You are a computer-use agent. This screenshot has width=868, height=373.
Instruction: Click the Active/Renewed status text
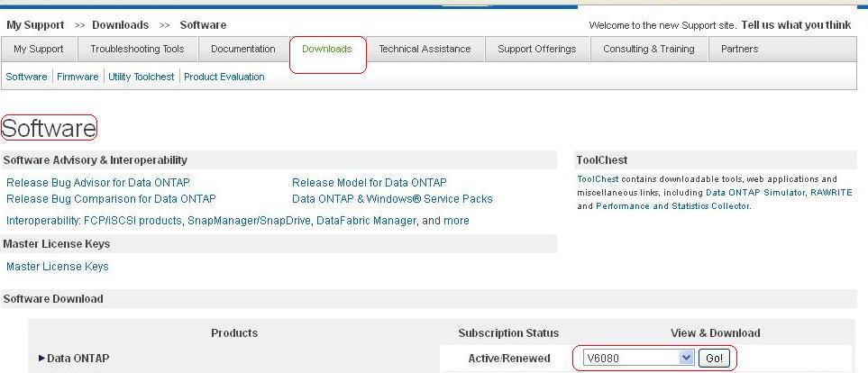(x=509, y=359)
